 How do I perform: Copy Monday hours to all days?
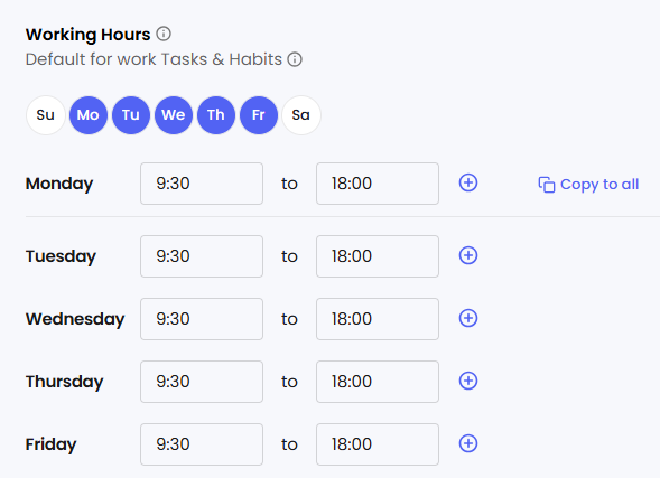tap(589, 184)
